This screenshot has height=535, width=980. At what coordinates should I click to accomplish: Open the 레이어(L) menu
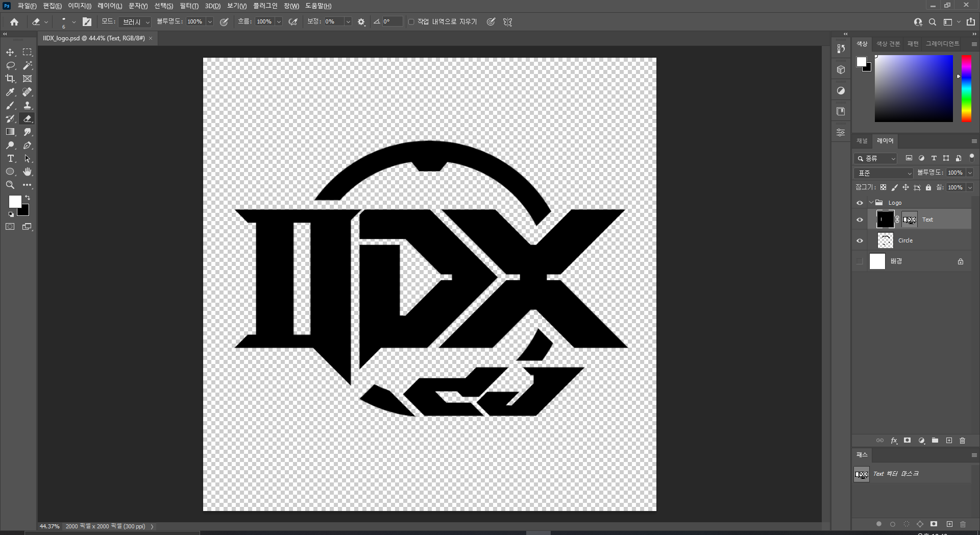coord(110,6)
